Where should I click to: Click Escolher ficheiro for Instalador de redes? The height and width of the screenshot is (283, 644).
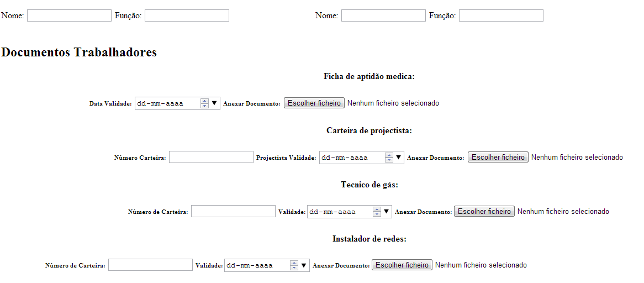point(402,265)
